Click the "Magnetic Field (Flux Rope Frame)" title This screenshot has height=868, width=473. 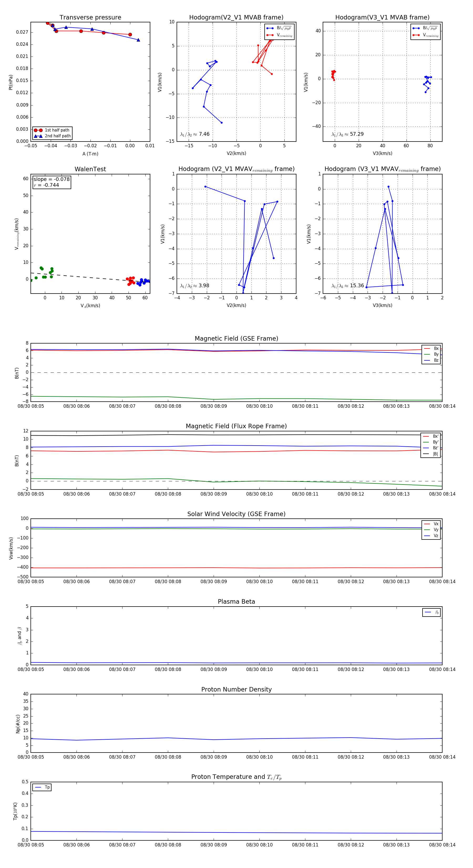pyautogui.click(x=236, y=426)
